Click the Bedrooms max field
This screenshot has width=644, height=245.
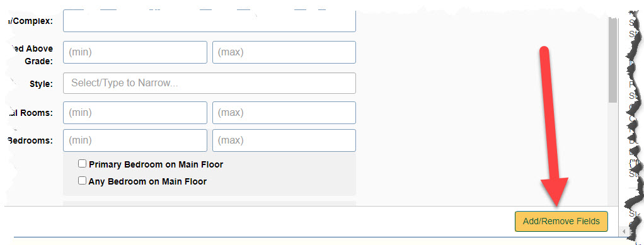(x=284, y=140)
